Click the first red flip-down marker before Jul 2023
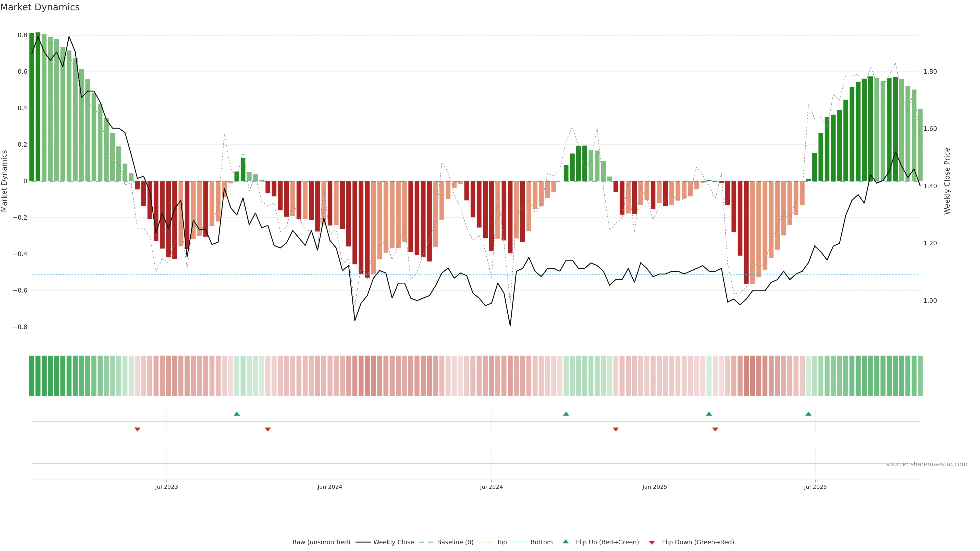Viewport: 980px width, 551px height. (x=137, y=429)
